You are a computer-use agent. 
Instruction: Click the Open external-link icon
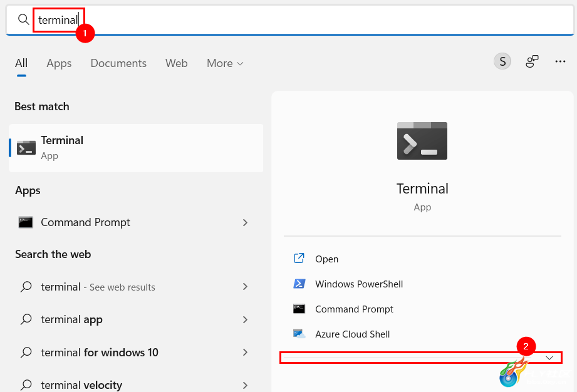(299, 258)
